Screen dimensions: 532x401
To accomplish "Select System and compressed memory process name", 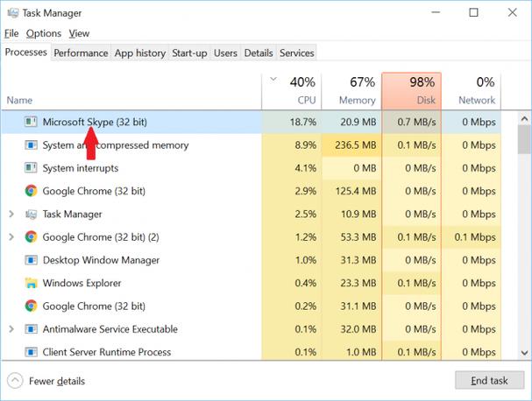I will 116,145.
